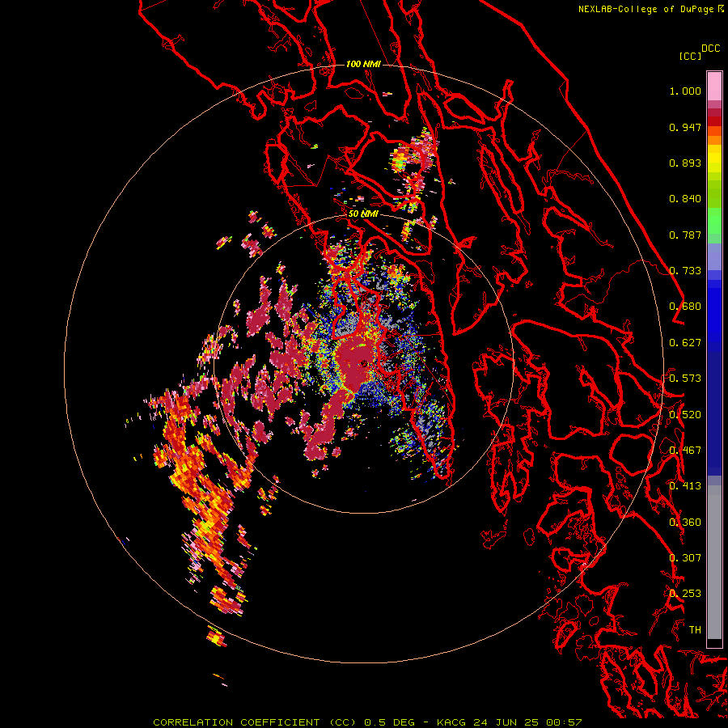Click the KACG station identifier in footer
Viewport: 728px width, 728px height.
pyautogui.click(x=451, y=722)
